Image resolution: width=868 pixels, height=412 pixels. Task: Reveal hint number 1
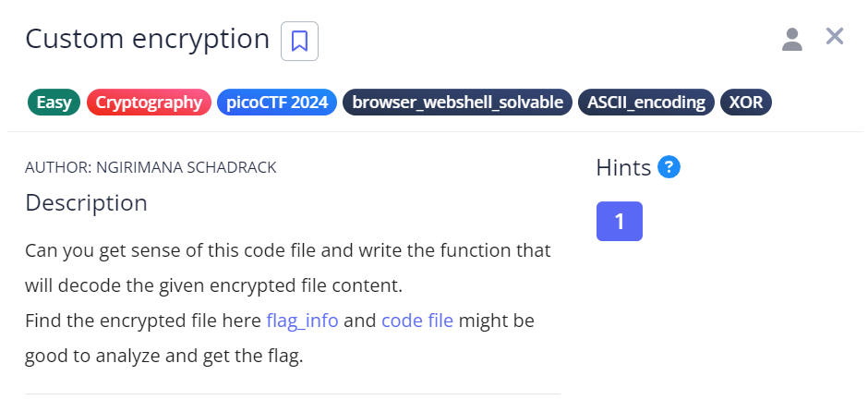click(x=620, y=221)
